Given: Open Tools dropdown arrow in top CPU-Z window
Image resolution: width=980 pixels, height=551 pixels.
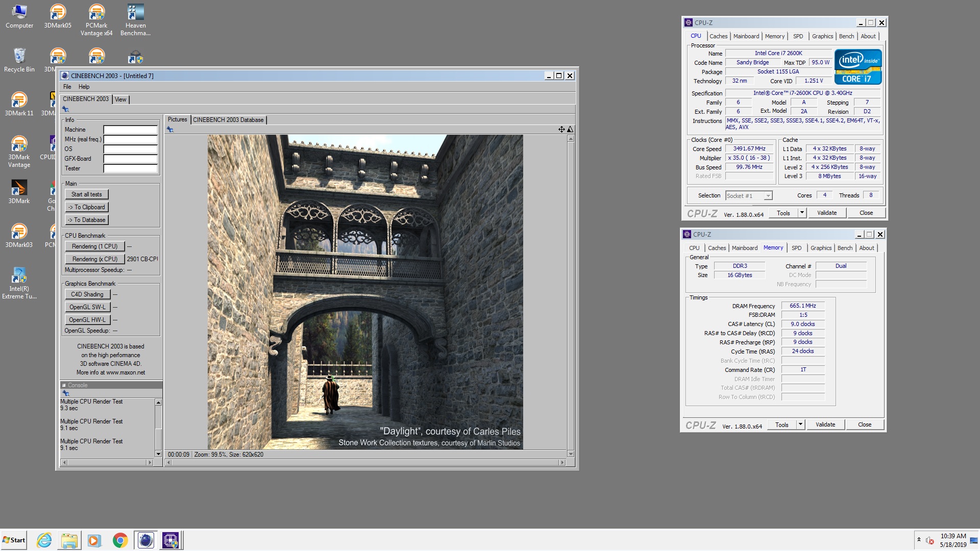Looking at the screenshot, I should (802, 213).
